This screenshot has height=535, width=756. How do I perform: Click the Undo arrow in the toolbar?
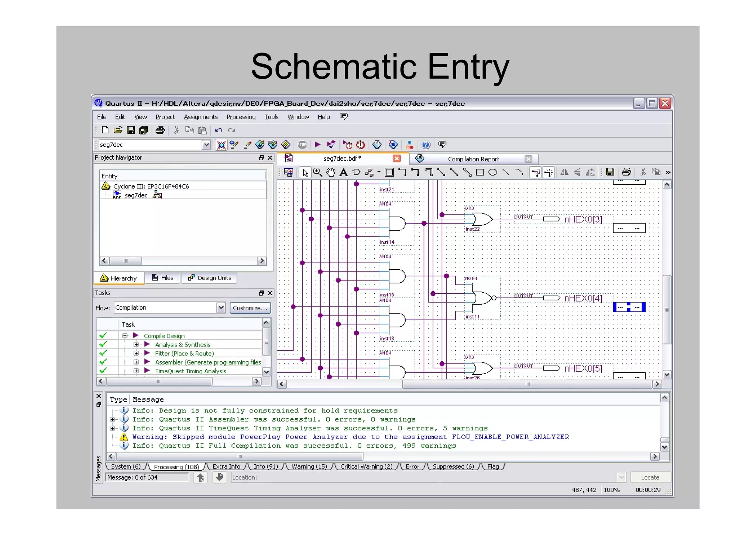point(219,130)
